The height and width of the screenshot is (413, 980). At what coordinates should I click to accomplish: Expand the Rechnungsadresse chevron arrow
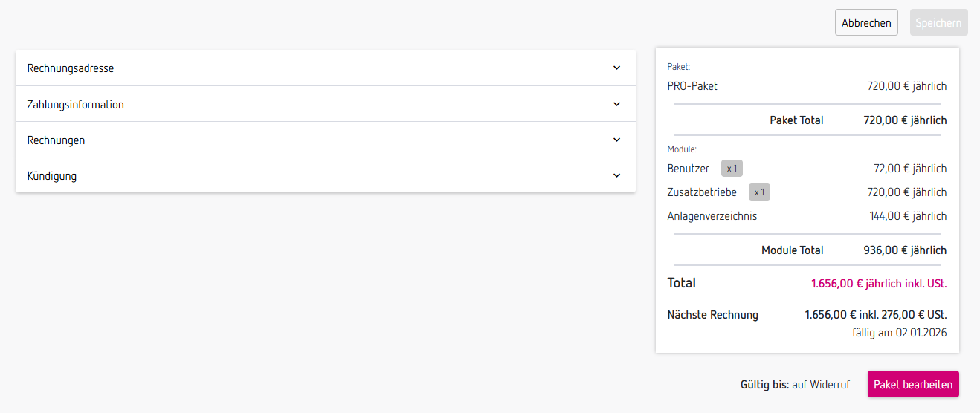point(616,68)
